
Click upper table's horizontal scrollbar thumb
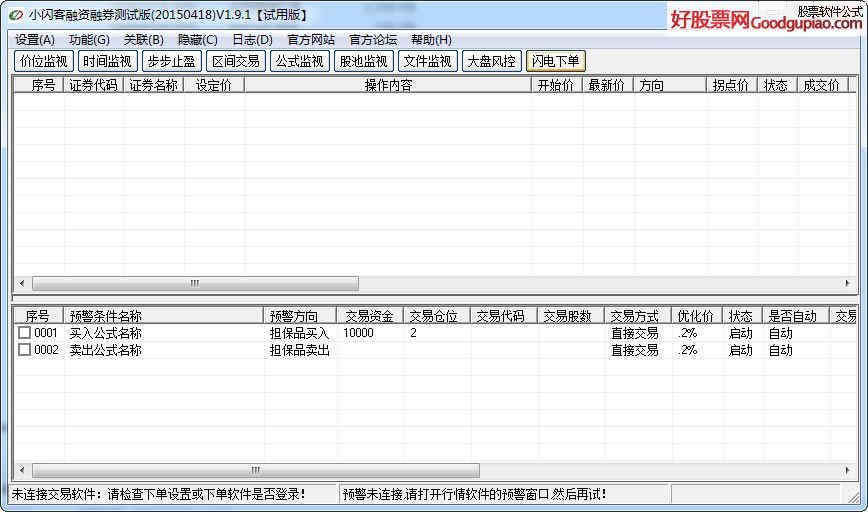click(x=195, y=283)
